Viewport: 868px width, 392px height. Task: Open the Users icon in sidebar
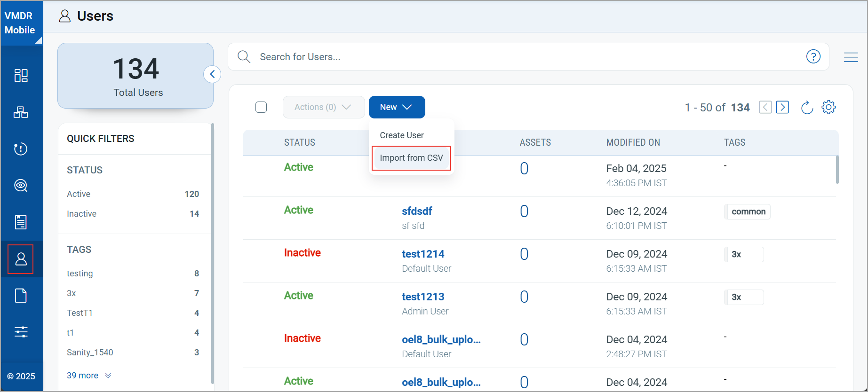(x=21, y=259)
